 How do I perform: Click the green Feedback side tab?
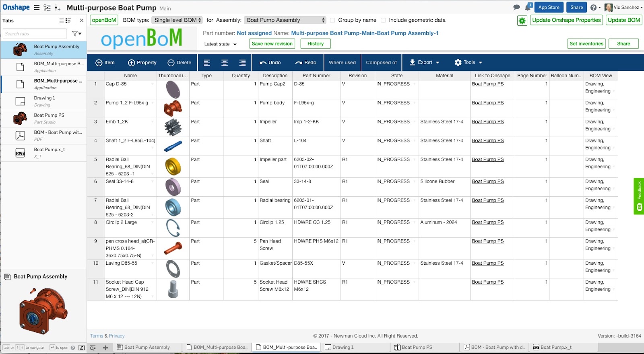tap(639, 196)
